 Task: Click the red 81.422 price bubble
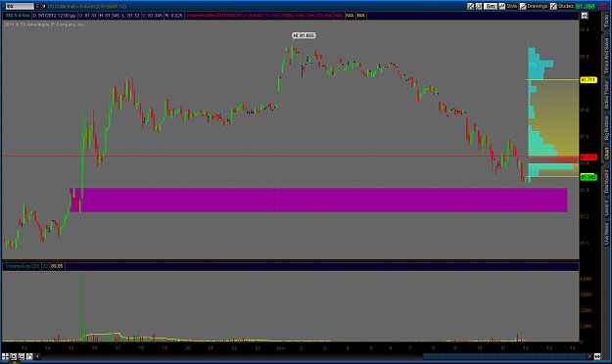[x=588, y=158]
